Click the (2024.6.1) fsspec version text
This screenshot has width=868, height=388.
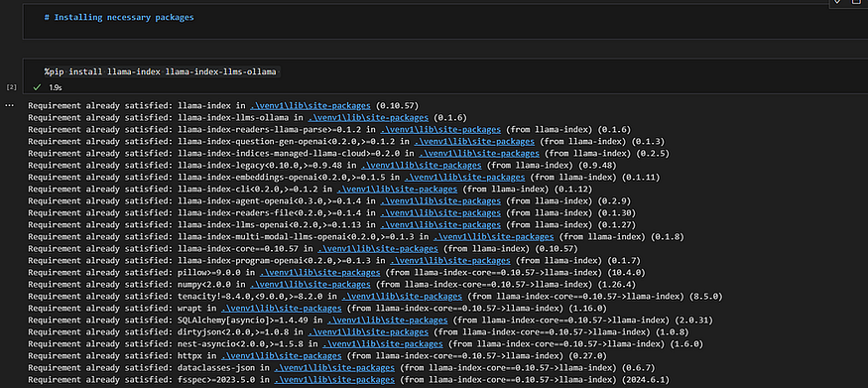pyautogui.click(x=646, y=380)
